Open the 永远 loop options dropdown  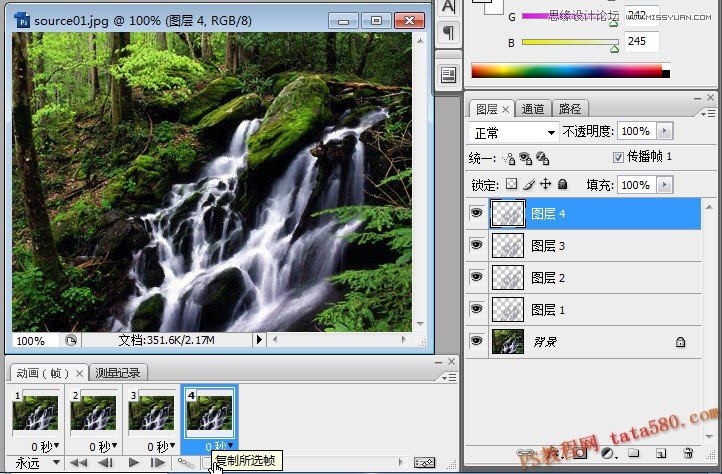37,462
